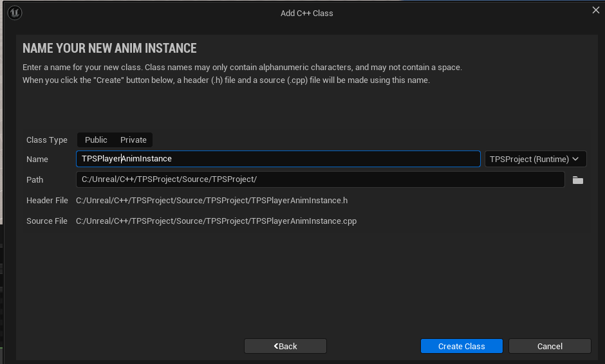Viewport: 605px width, 364px height.
Task: Click the NAME YOUR NEW ANIM INSTANCE heading
Action: [x=109, y=48]
